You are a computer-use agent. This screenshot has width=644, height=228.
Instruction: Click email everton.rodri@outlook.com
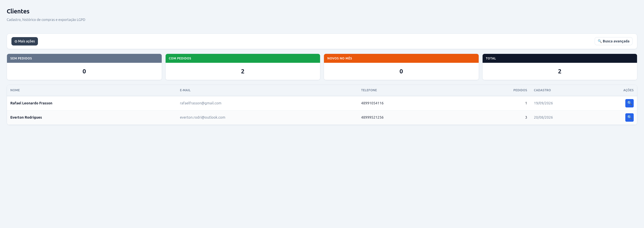coord(202,117)
